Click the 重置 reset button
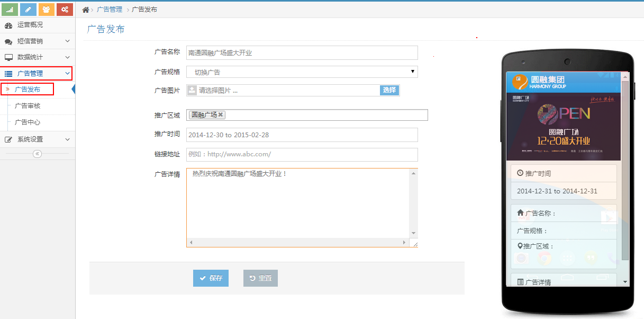Screen dimensions: 644x319 point(260,278)
